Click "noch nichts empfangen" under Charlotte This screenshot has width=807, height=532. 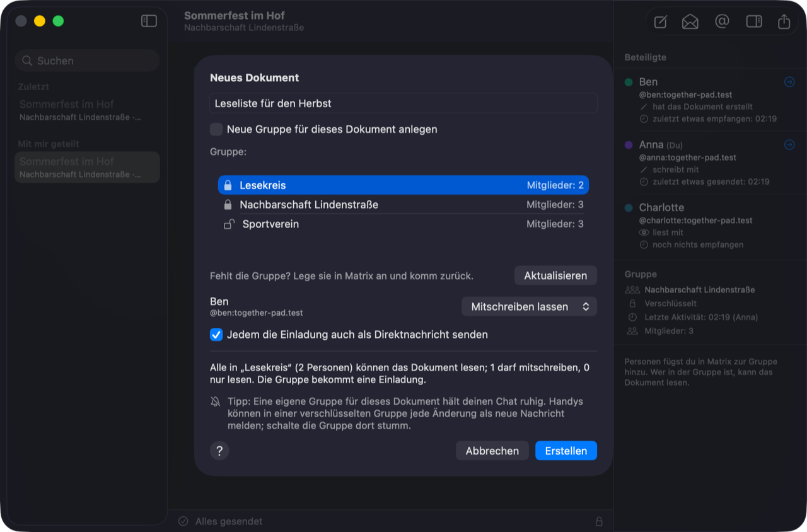click(698, 245)
